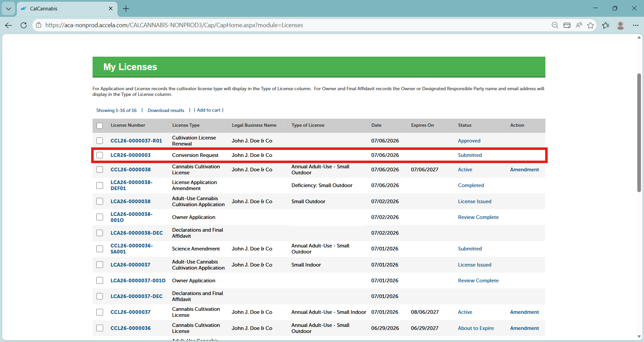The width and height of the screenshot is (644, 342).
Task: Select the CalCannabis browser tab
Action: click(67, 9)
